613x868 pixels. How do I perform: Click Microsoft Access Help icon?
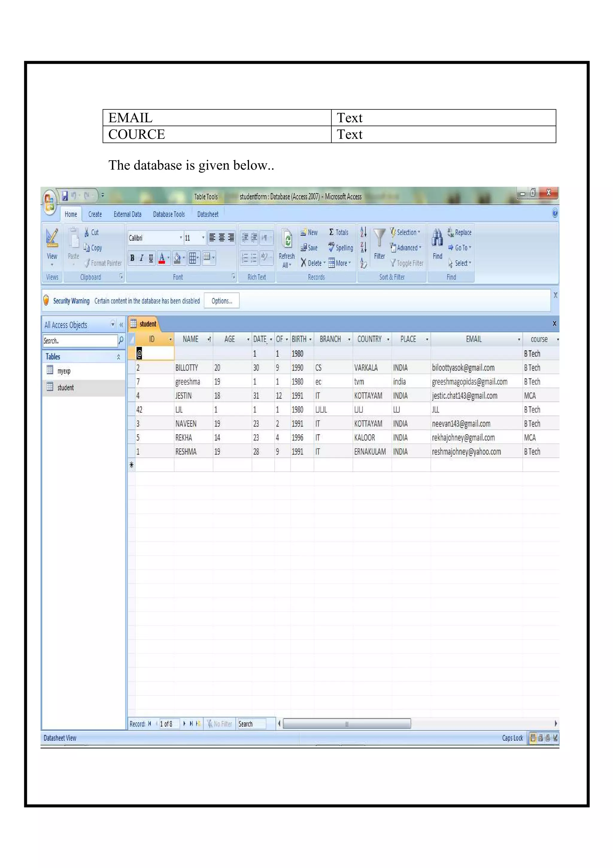(x=554, y=213)
